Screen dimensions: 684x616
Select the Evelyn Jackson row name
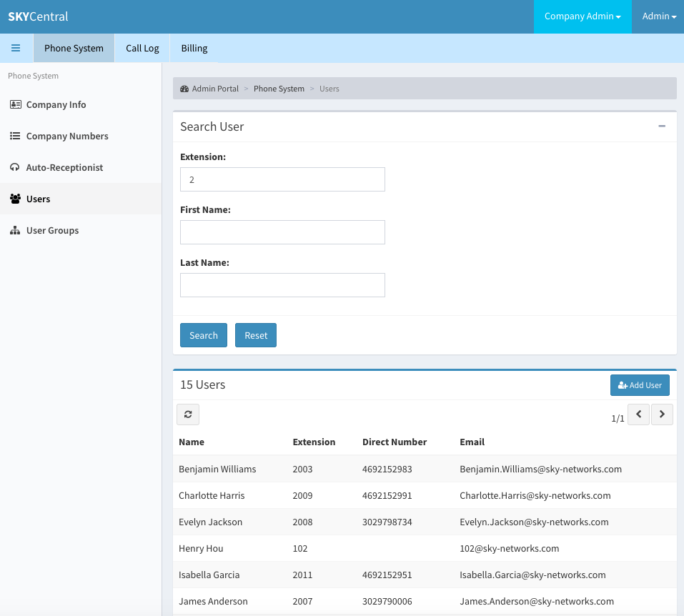[x=210, y=522]
